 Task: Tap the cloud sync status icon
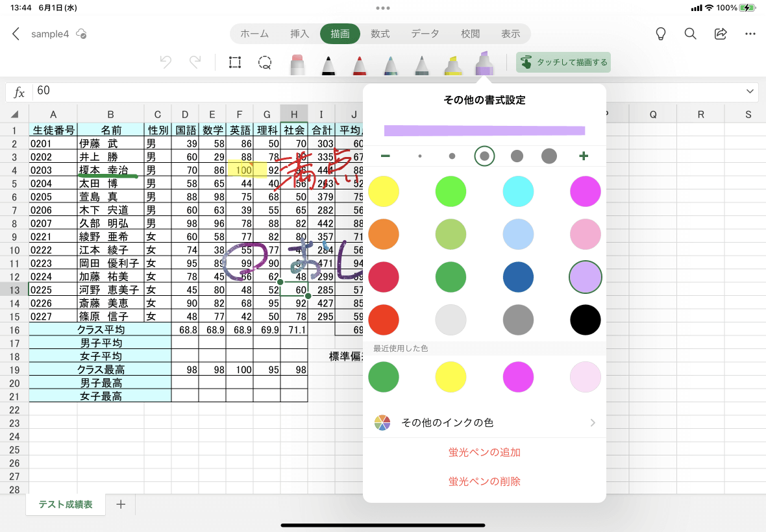[82, 34]
